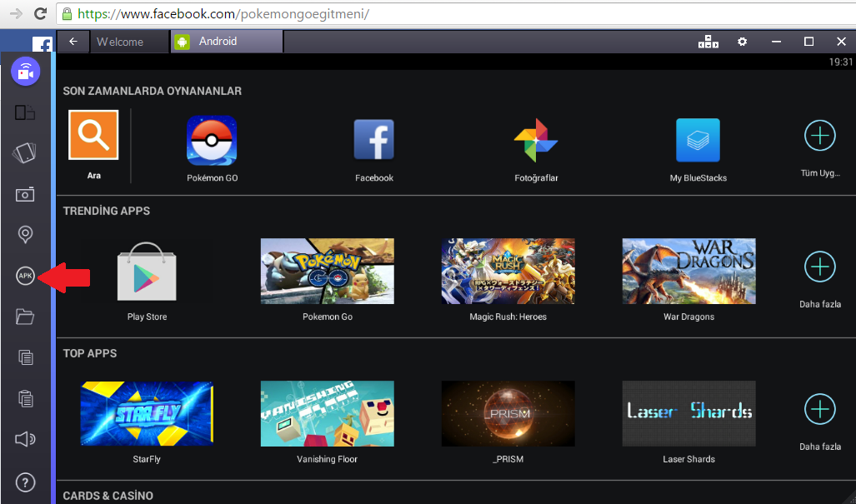Click the CARDS & CASİNO heading

(108, 496)
